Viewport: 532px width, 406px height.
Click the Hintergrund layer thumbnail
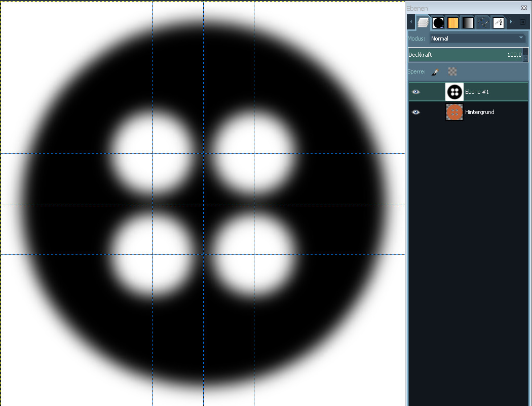454,112
